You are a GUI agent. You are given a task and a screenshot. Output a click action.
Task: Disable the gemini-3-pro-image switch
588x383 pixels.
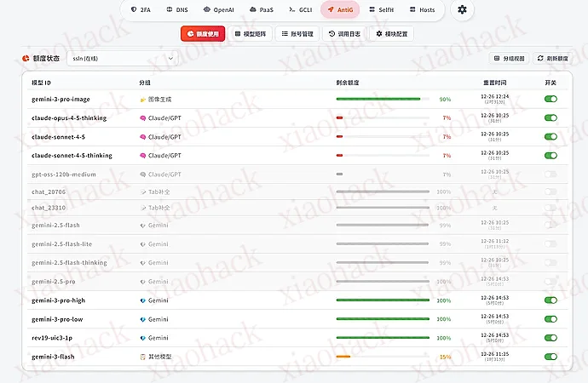click(x=551, y=100)
